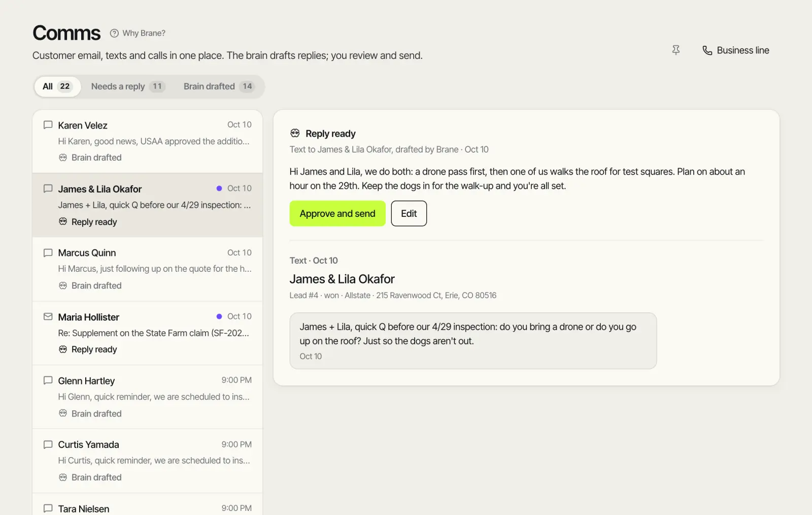The image size is (812, 515).
Task: Click the phone icon beside Business line
Action: (x=707, y=50)
